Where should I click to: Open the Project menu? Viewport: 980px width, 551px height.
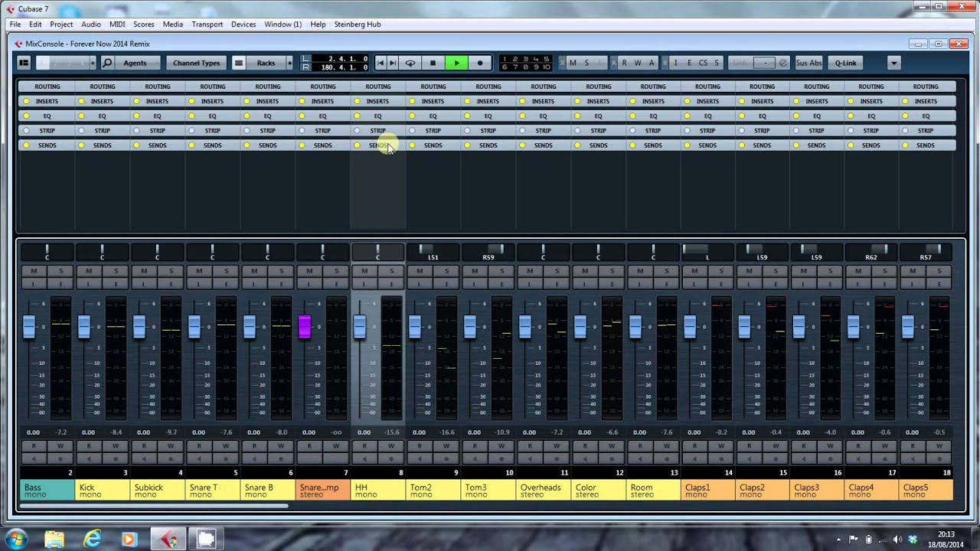[x=61, y=24]
